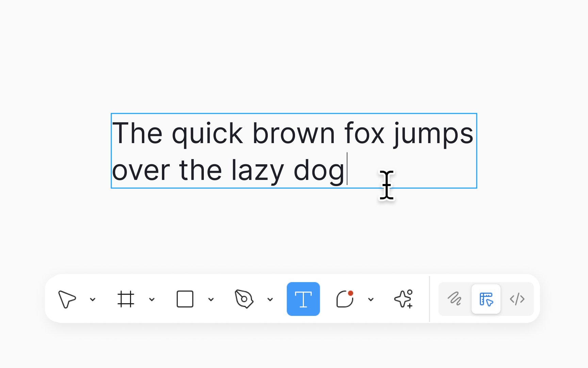588x368 pixels.
Task: Select the Pen tool
Action: (x=244, y=299)
